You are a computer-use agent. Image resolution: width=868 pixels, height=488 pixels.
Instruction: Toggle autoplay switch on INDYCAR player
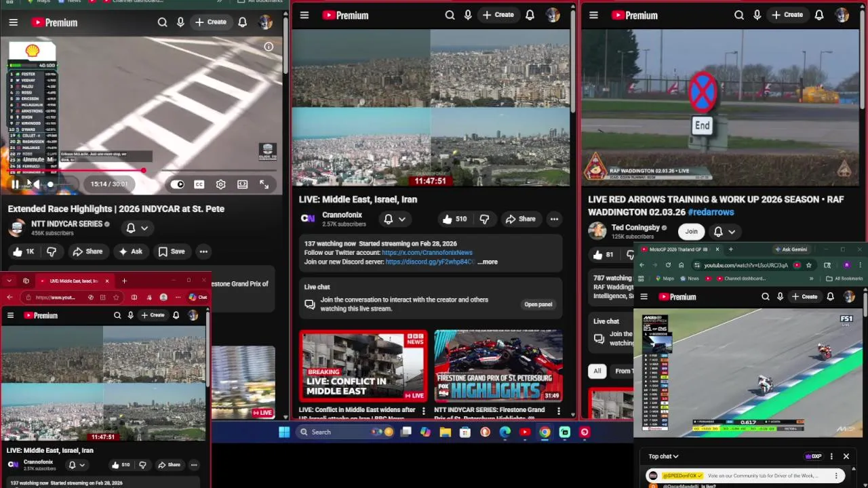177,184
